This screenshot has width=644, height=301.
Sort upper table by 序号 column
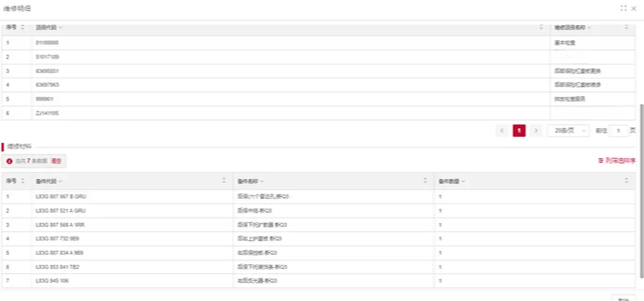pyautogui.click(x=23, y=27)
